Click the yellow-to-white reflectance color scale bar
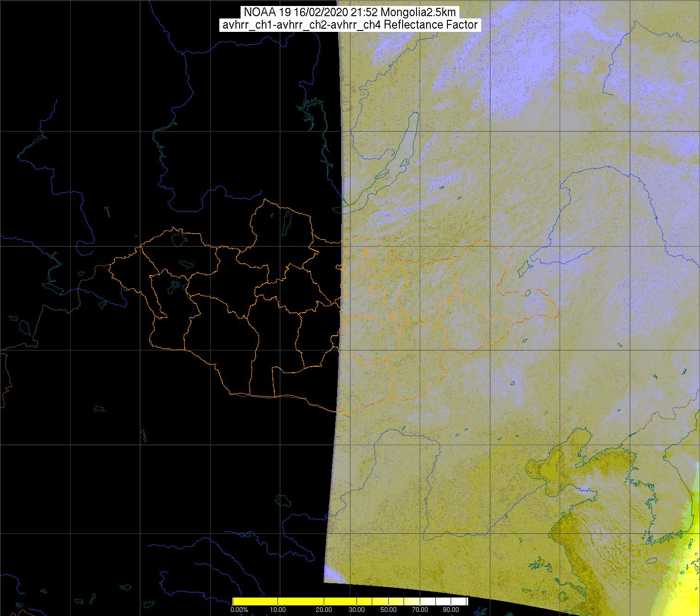Viewport: 700px width, 616px height. (350, 601)
